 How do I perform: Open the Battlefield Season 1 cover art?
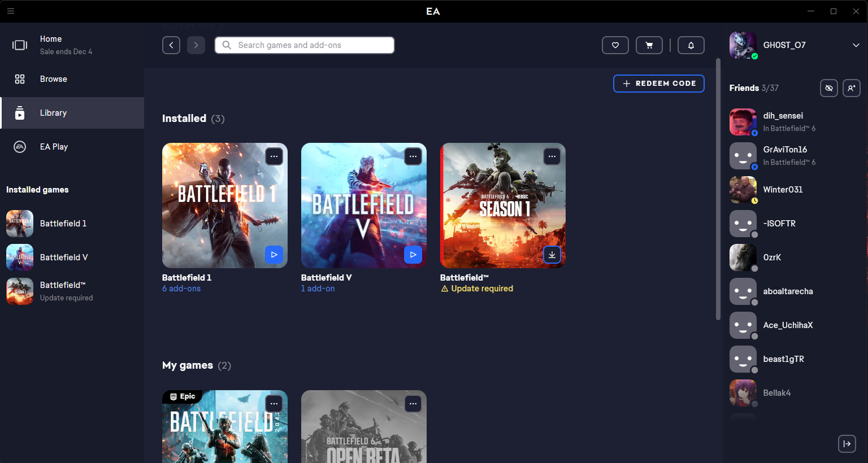click(x=503, y=206)
